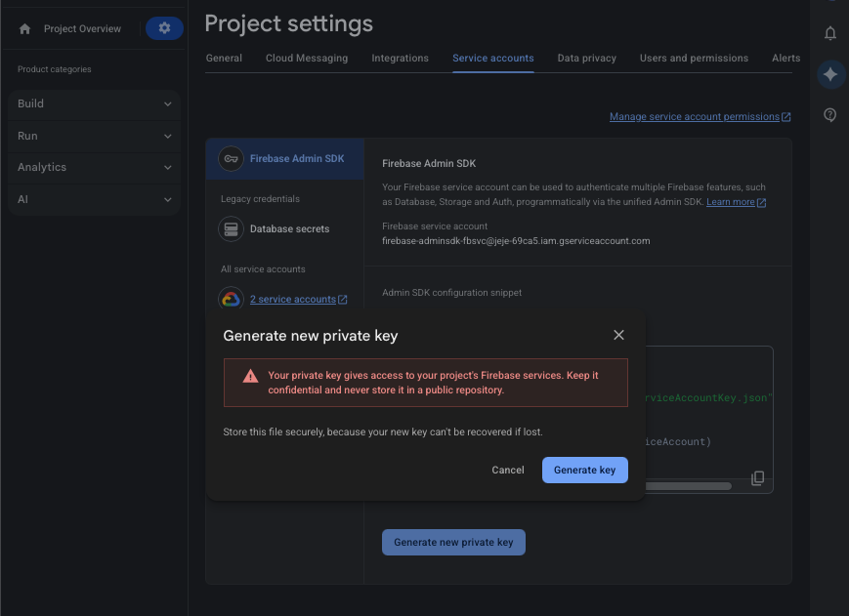Viewport: 849px width, 616px height.
Task: Click the home icon next to Project Overview
Action: [26, 28]
